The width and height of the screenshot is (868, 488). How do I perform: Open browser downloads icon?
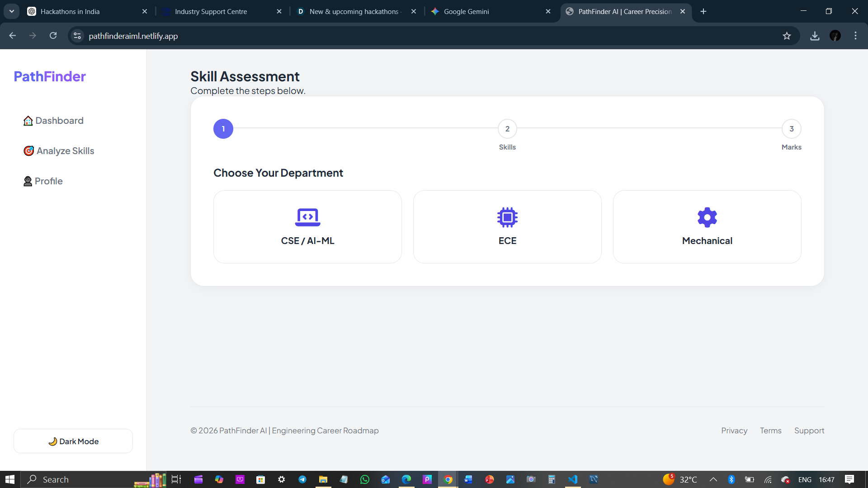tap(815, 36)
